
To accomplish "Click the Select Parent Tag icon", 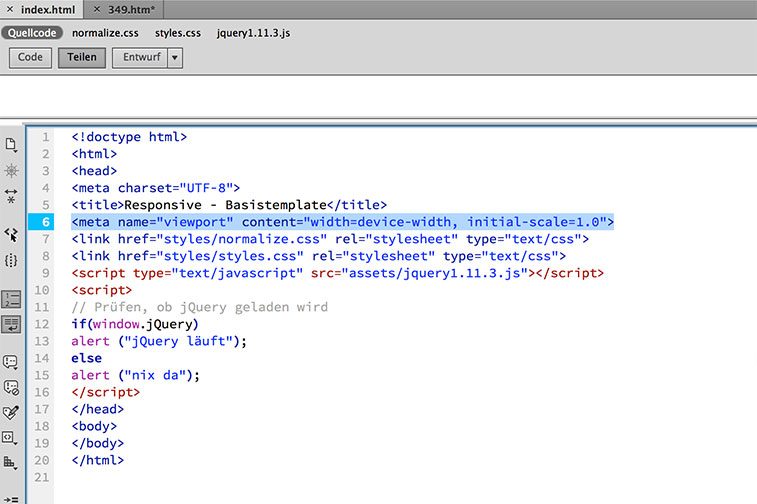I will click(11, 235).
